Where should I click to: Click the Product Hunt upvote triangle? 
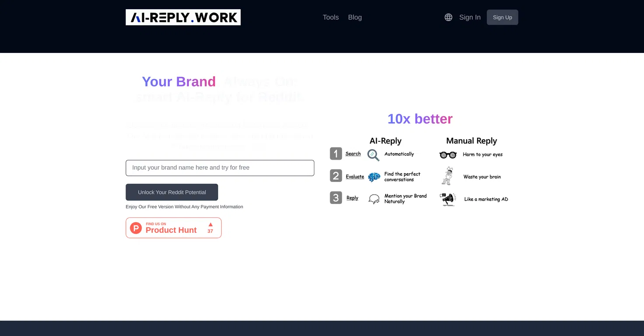210,224
